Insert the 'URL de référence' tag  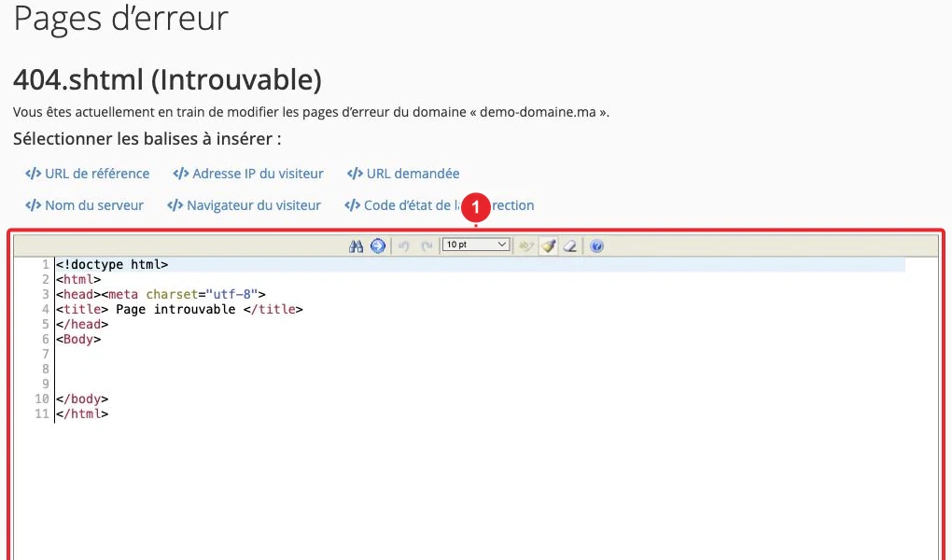click(88, 174)
